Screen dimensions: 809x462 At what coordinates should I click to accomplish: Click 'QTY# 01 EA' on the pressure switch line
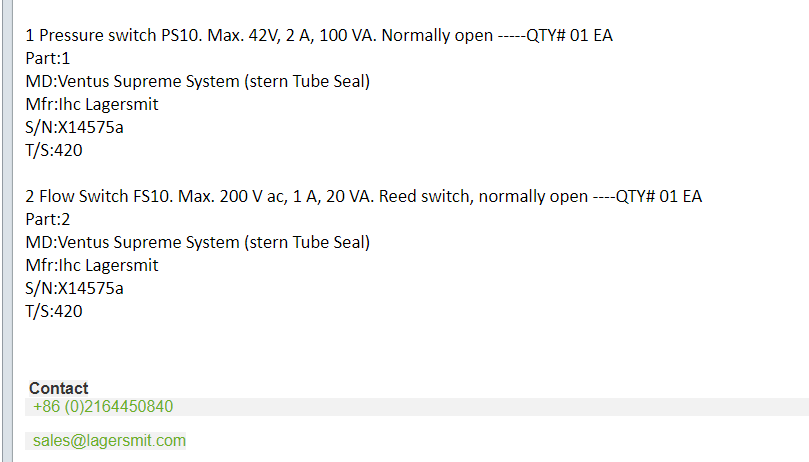574,36
